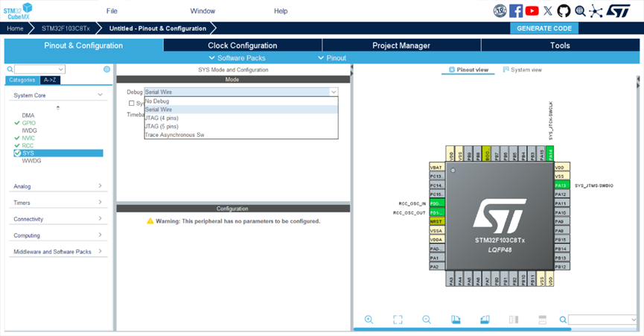Screen dimensions: 644x336
Task: Select the Pinout & Configuration tab
Action: (x=83, y=45)
